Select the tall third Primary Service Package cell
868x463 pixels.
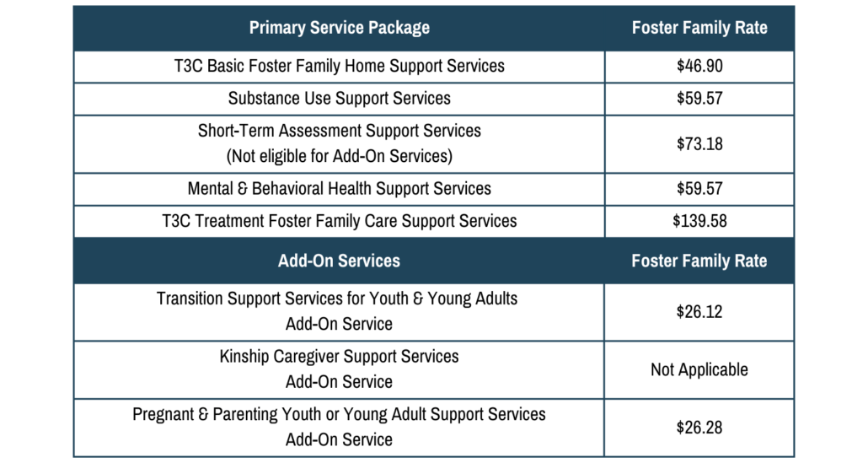point(339,144)
